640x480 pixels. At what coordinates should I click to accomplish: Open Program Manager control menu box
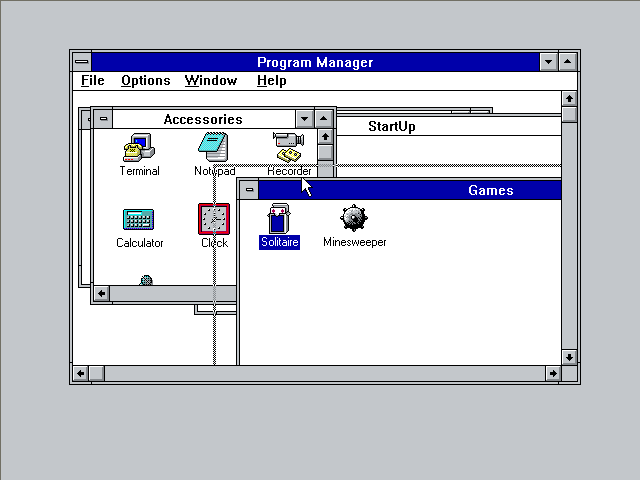(82, 62)
